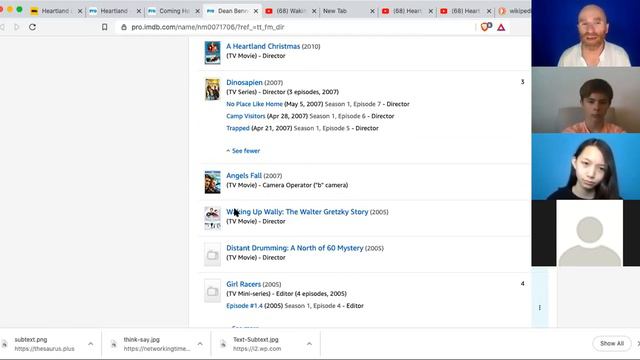Bookmark this page using the bookmark icon
Viewport: 640px width, 360px height.
click(104, 27)
